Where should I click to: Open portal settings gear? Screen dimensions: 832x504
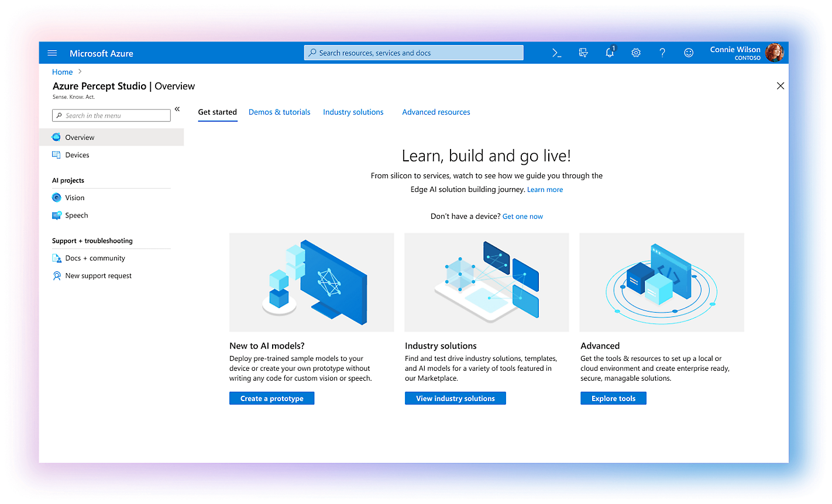tap(636, 53)
